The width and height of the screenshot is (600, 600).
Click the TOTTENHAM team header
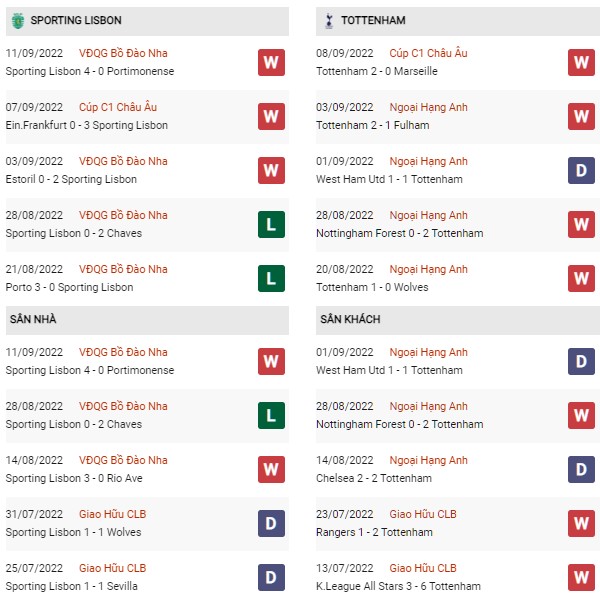(458, 21)
